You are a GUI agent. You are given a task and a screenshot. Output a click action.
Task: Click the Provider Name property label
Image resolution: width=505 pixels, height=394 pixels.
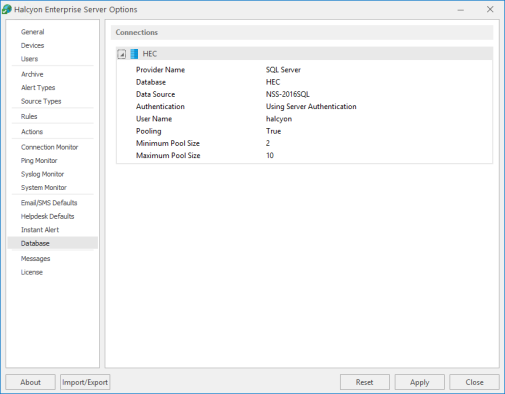160,70
